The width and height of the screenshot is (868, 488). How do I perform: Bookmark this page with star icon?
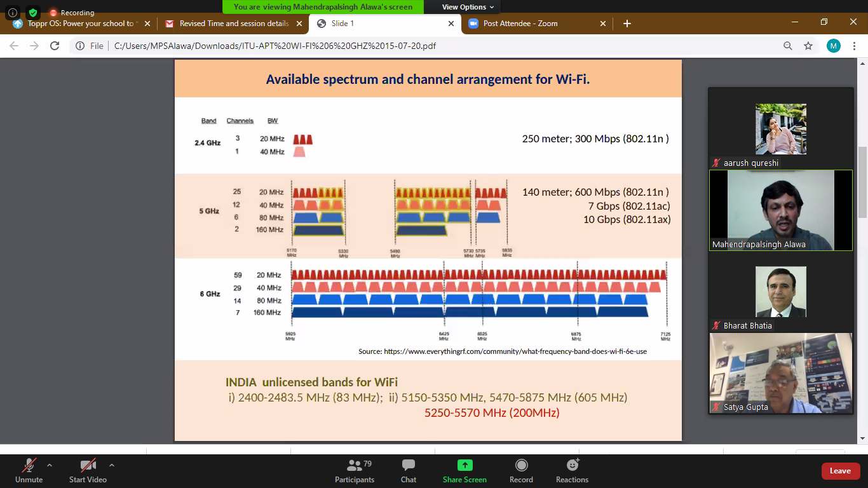click(x=808, y=46)
